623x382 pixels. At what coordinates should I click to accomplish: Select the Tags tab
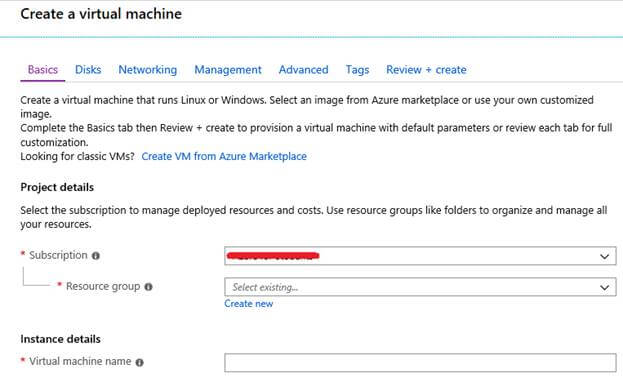[357, 70]
